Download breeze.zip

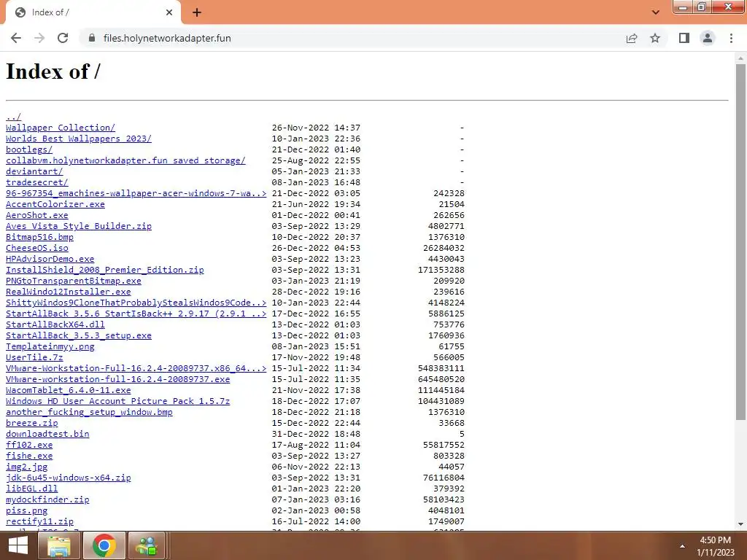click(32, 424)
